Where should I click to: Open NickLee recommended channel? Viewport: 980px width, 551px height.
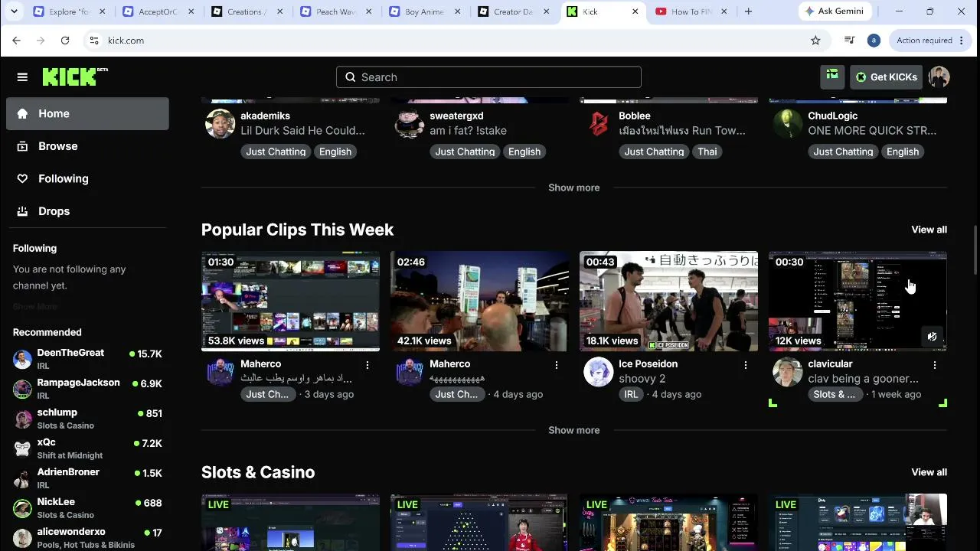pos(87,508)
